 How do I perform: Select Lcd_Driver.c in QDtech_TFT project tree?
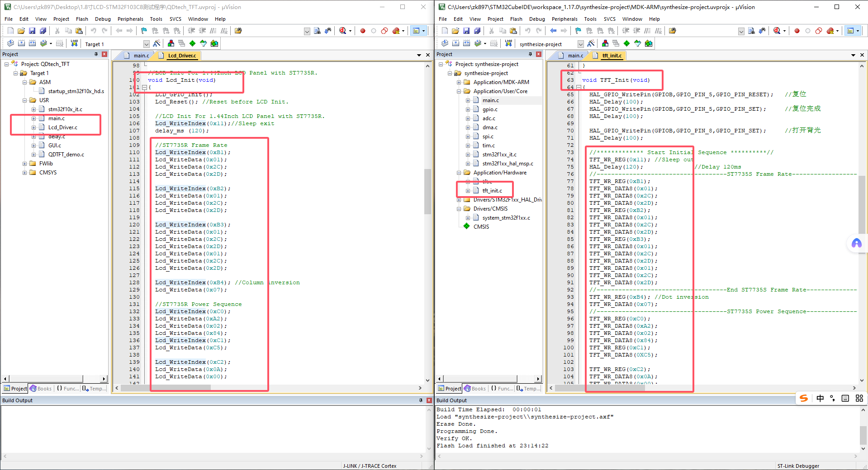(x=63, y=127)
